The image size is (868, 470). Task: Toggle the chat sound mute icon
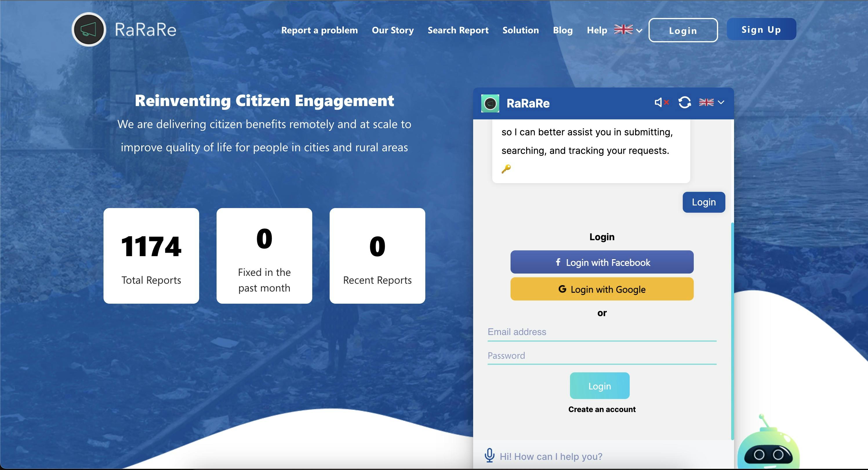click(662, 102)
